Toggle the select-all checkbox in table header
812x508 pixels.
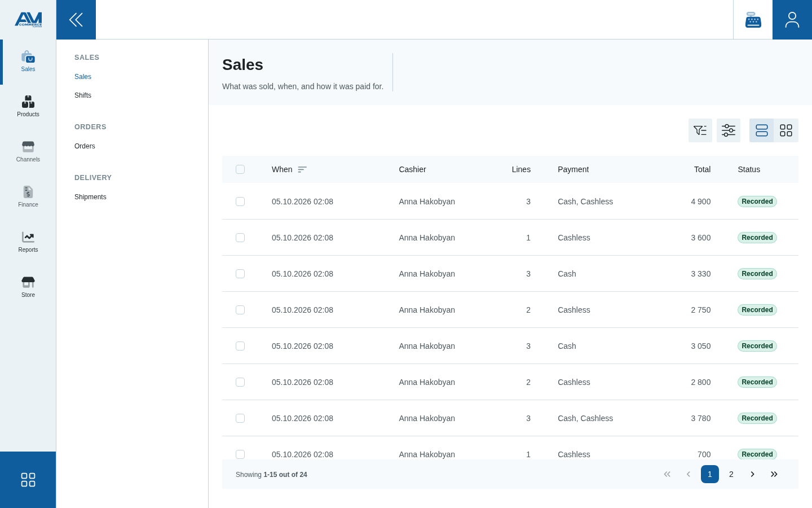pos(240,169)
